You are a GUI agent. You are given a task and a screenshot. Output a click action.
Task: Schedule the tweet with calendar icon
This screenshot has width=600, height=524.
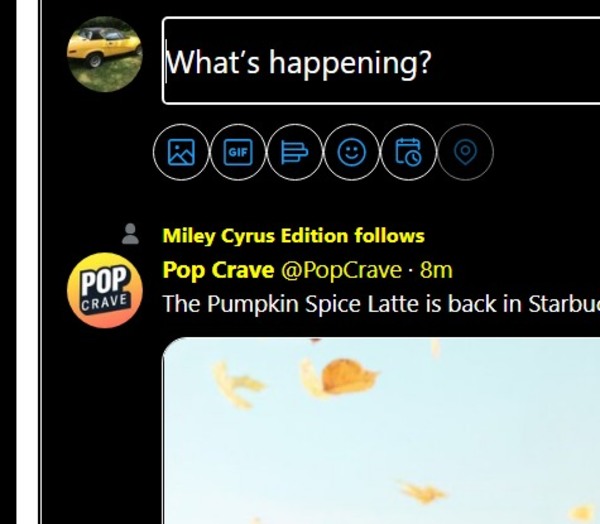(408, 152)
